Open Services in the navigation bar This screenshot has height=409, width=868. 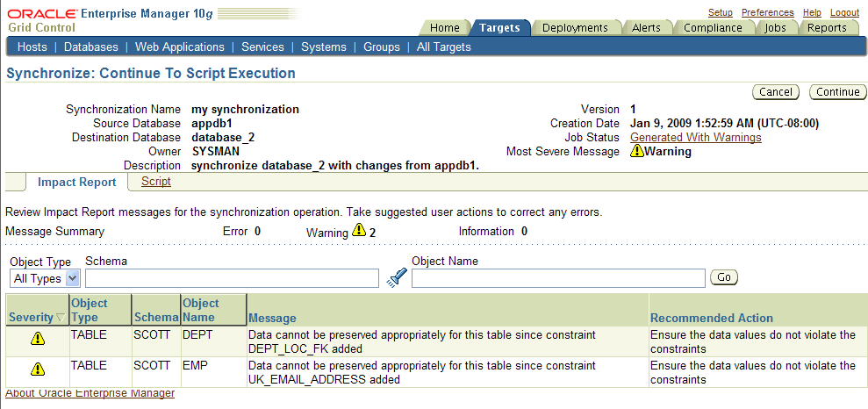click(262, 47)
